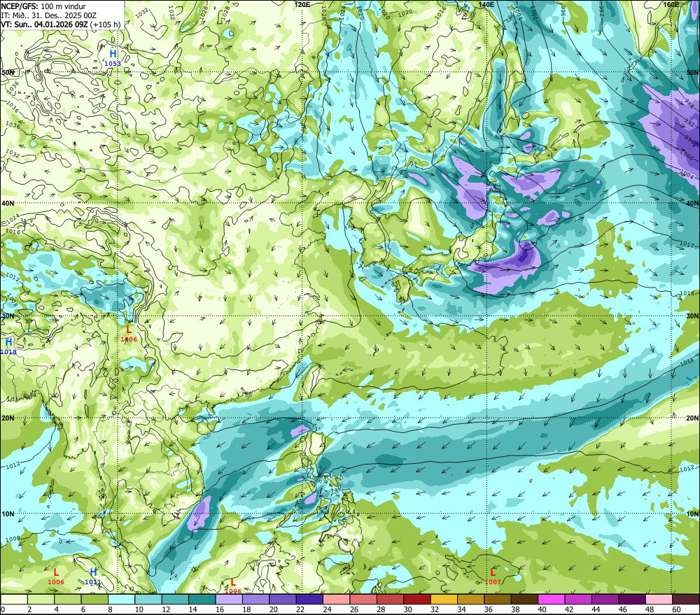
Task: Click the maroon swatch after the 60 label
Action: (x=686, y=599)
